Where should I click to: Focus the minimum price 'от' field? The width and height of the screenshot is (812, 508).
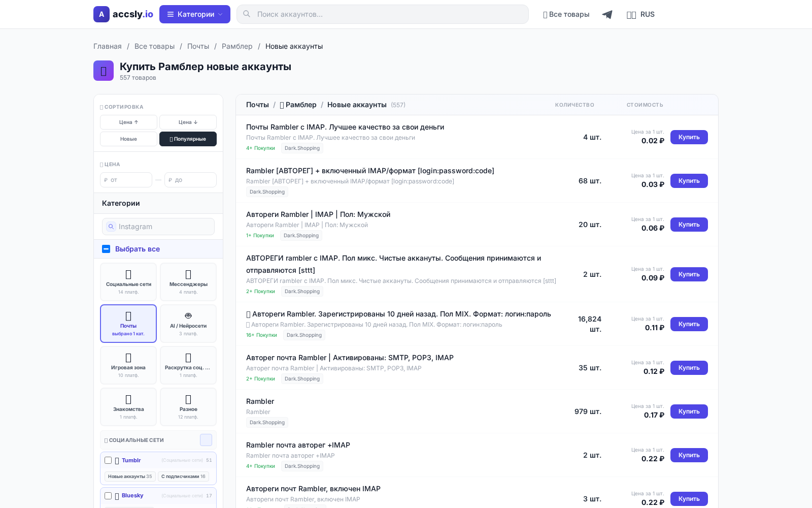126,180
